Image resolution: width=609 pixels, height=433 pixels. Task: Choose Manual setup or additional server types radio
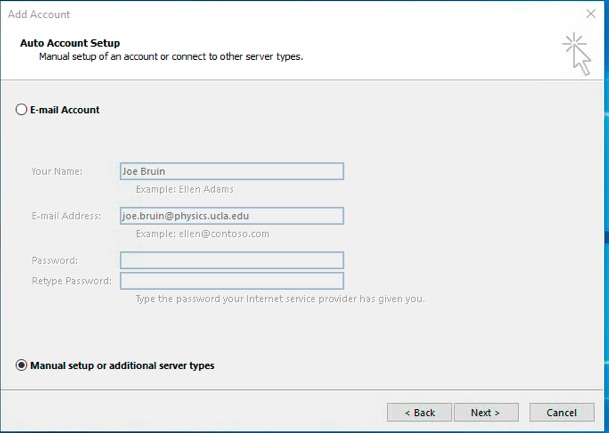point(21,365)
